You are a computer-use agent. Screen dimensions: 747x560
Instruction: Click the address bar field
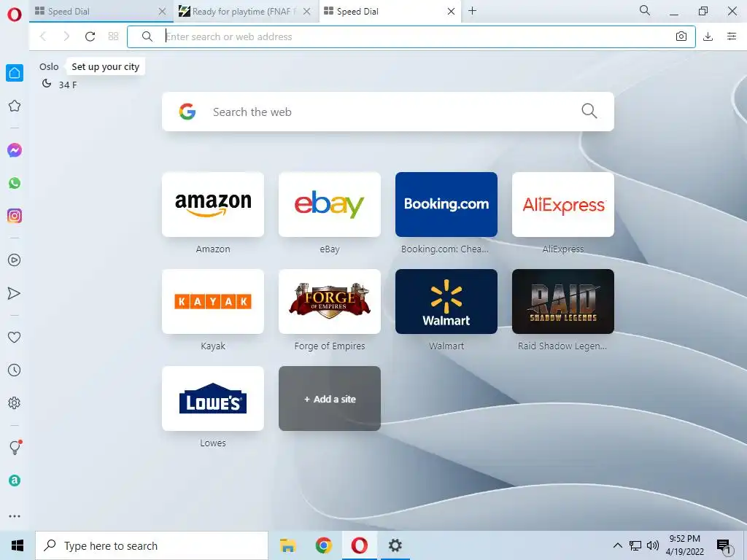[411, 36]
